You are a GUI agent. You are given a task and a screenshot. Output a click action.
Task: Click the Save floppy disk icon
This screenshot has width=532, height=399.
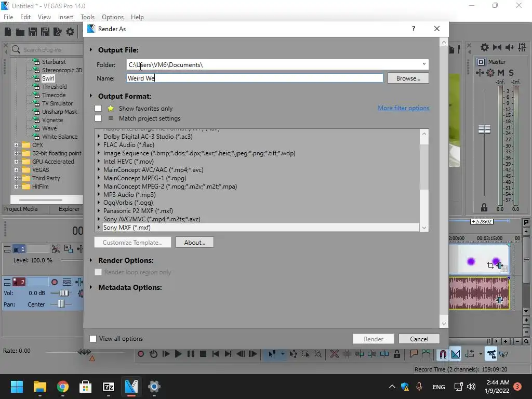[33, 32]
